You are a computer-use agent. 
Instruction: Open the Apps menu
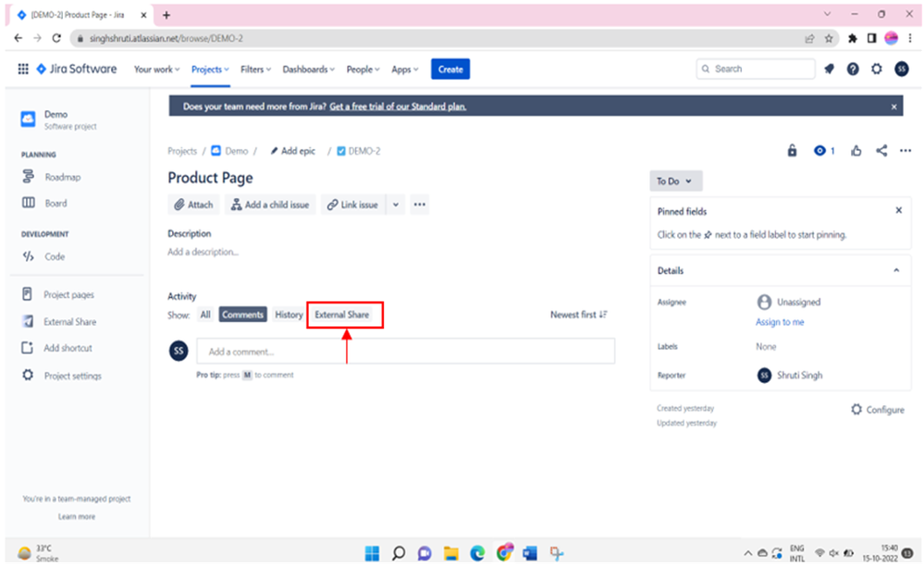405,69
